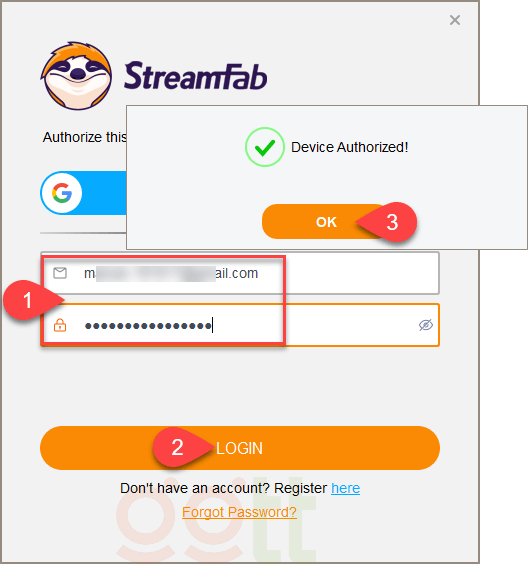Click the Authorize this heading text
Viewport: 531px width, 564px height.
pos(85,137)
